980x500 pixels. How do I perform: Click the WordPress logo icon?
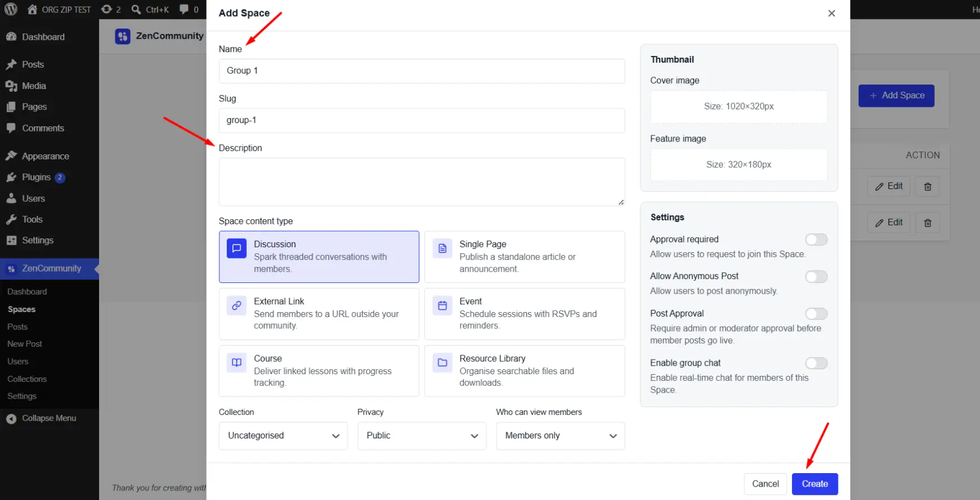click(11, 10)
